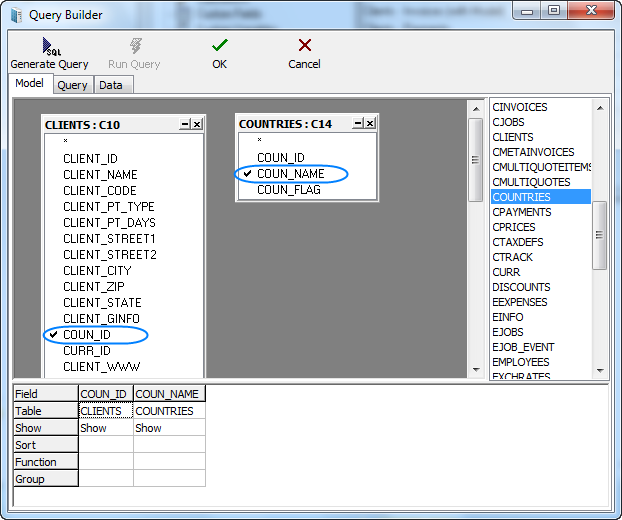Check CLIENT_NAME field
Viewport: 622px width, 520px height.
[x=100, y=175]
